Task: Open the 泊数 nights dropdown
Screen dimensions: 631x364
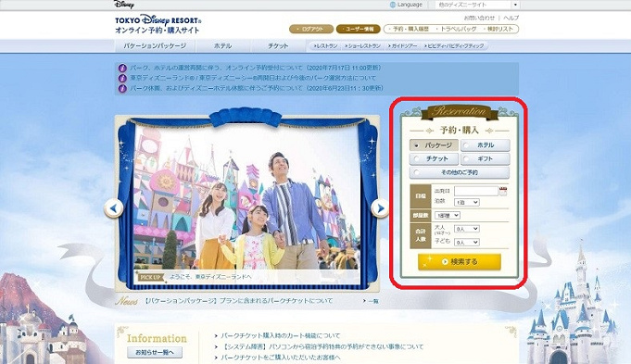Action: tap(467, 202)
